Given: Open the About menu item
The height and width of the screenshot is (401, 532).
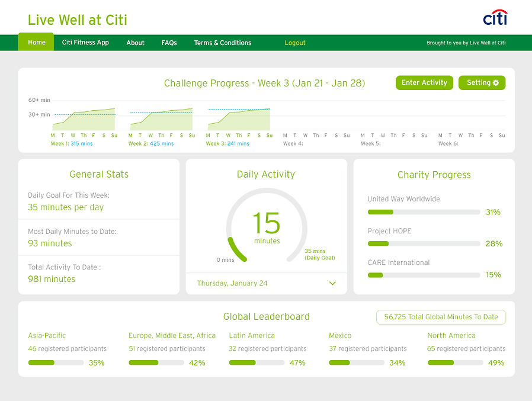Looking at the screenshot, I should pyautogui.click(x=136, y=43).
